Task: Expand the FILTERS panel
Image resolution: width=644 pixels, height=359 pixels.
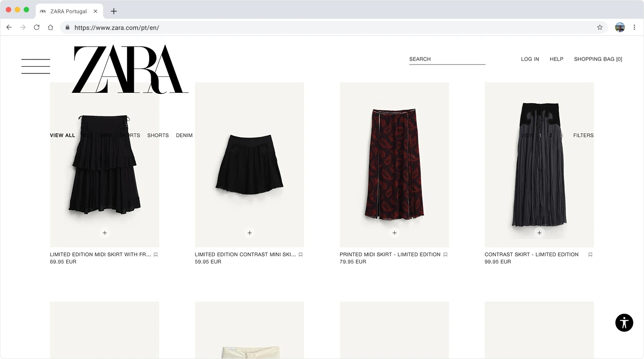Action: click(583, 135)
